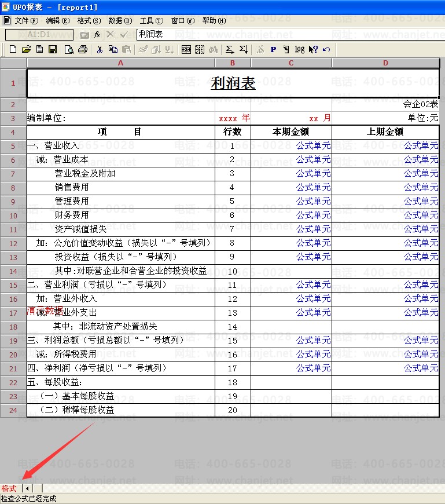
Task: Click the dotted grid region icon
Action: click(200, 49)
